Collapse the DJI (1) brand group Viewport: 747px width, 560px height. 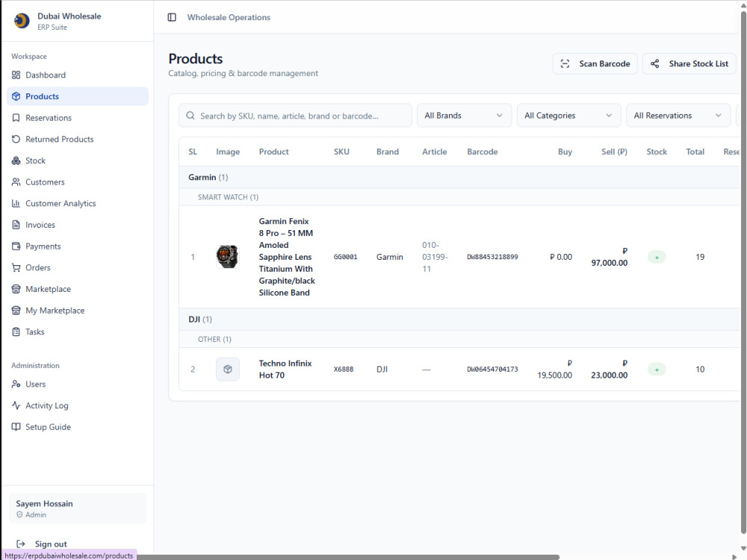click(x=459, y=319)
